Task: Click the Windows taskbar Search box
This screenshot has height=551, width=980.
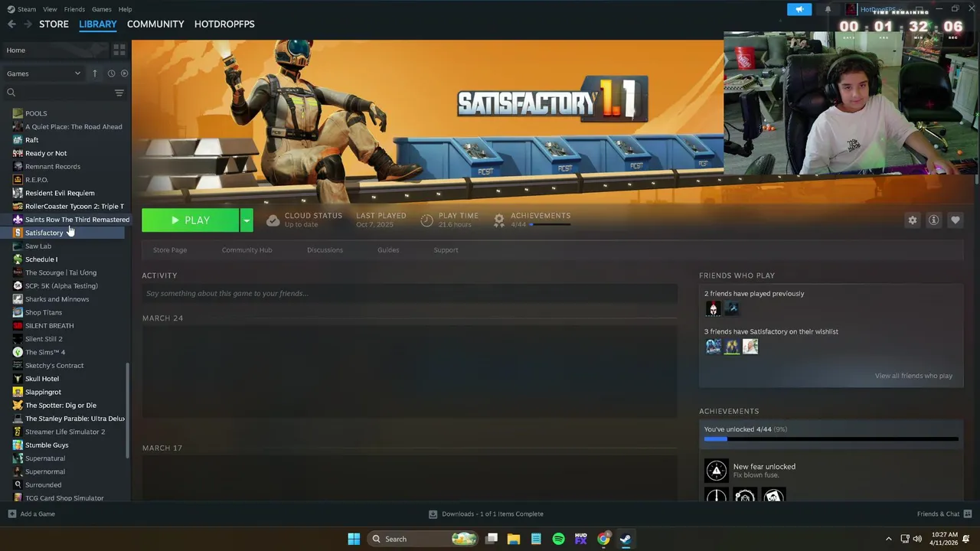Action: coord(423,539)
